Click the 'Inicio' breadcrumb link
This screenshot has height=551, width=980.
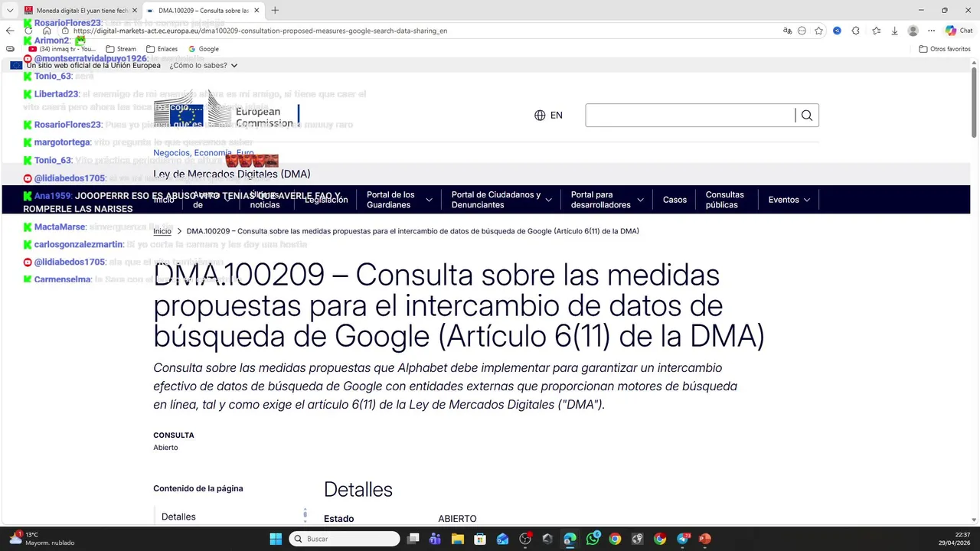[162, 231]
